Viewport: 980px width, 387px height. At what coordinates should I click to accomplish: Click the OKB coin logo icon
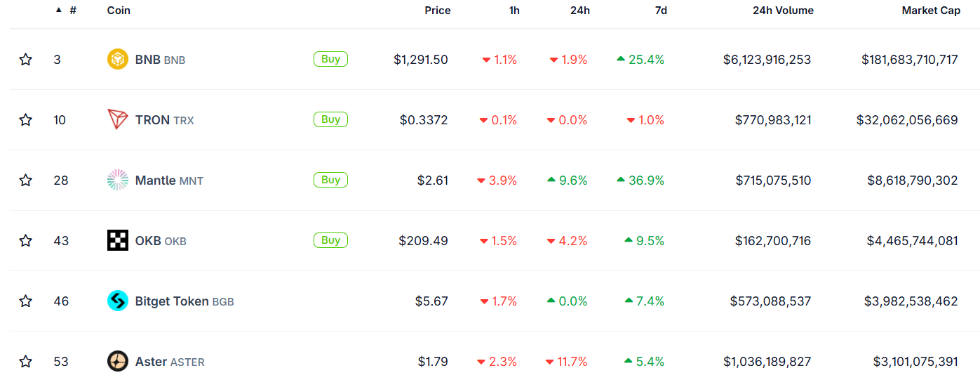118,241
